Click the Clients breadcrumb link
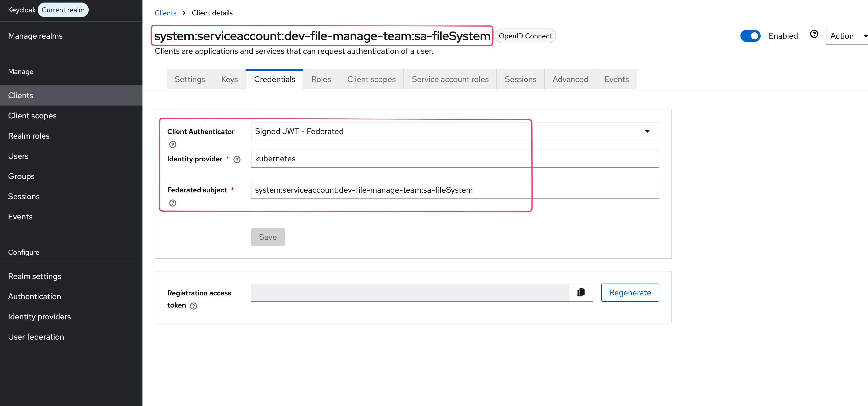This screenshot has width=868, height=406. coord(165,13)
